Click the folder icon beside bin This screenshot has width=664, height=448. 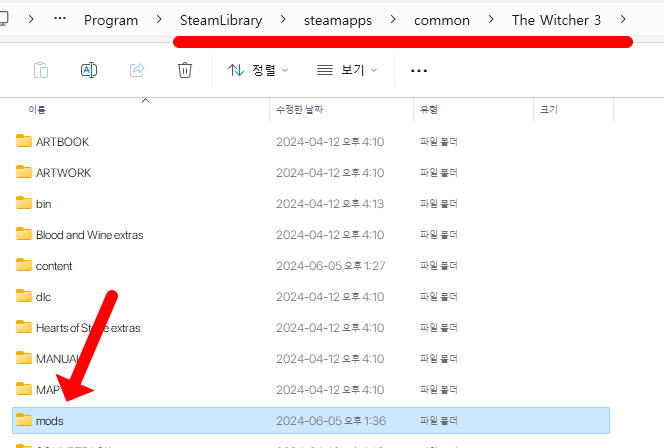24,203
